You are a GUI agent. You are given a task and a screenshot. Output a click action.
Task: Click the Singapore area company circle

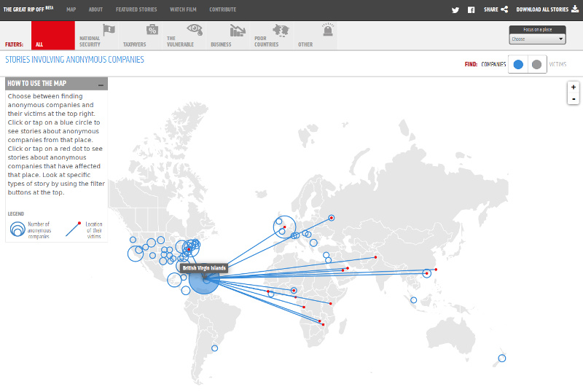click(413, 300)
